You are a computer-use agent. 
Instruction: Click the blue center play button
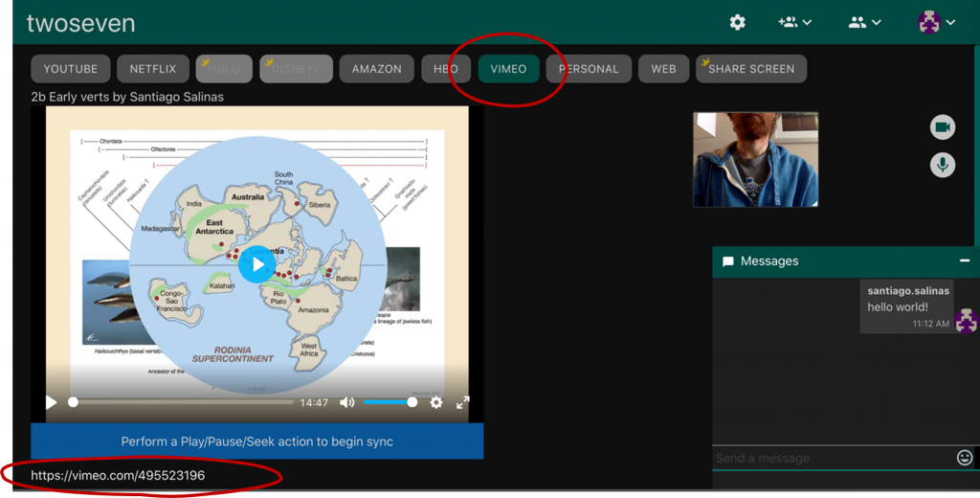pos(256,264)
